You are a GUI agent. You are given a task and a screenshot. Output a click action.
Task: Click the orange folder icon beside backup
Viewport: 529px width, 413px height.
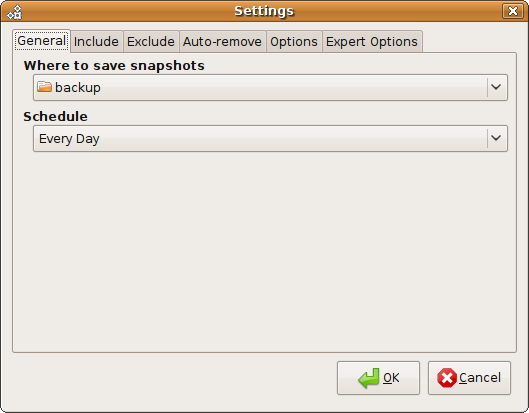pyautogui.click(x=44, y=87)
